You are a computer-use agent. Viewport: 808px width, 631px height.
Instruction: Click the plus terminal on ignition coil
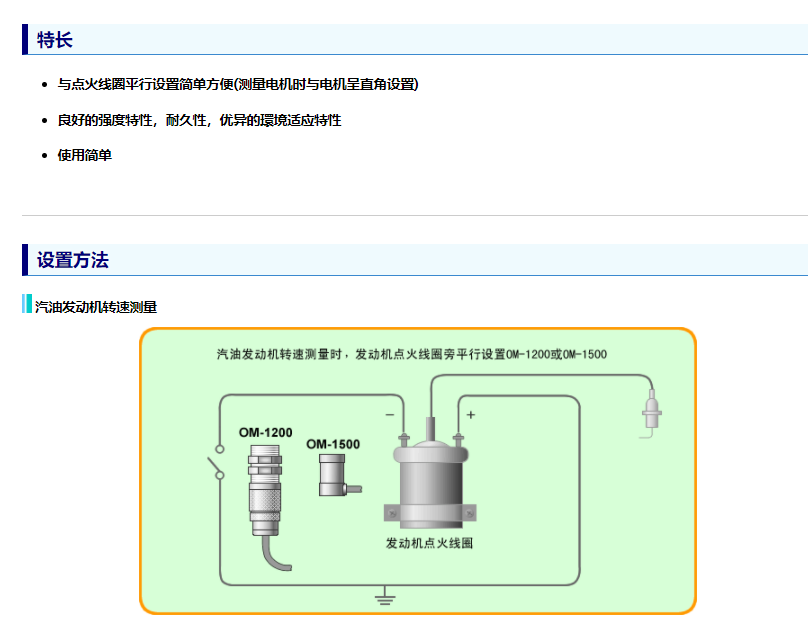458,437
